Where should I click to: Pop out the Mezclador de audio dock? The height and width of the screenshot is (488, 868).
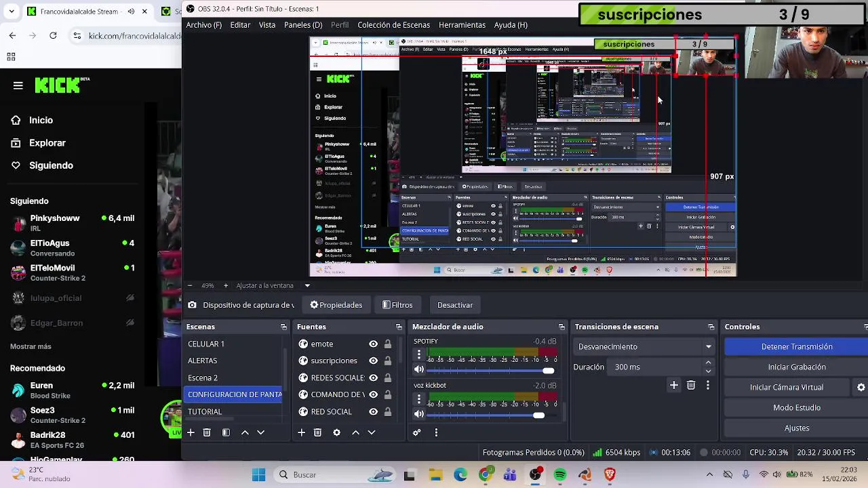click(x=561, y=327)
